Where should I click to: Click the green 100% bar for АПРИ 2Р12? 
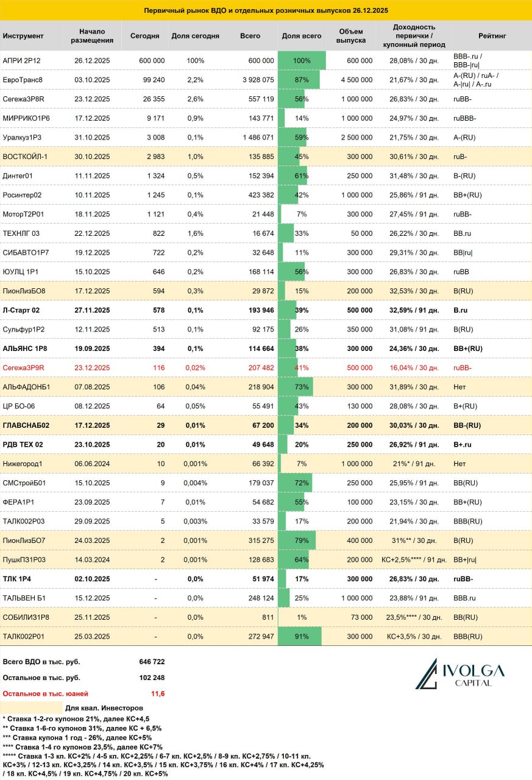click(302, 61)
